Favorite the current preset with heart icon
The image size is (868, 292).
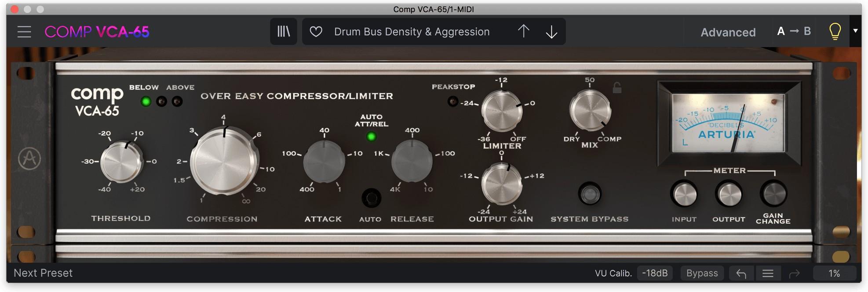(316, 32)
